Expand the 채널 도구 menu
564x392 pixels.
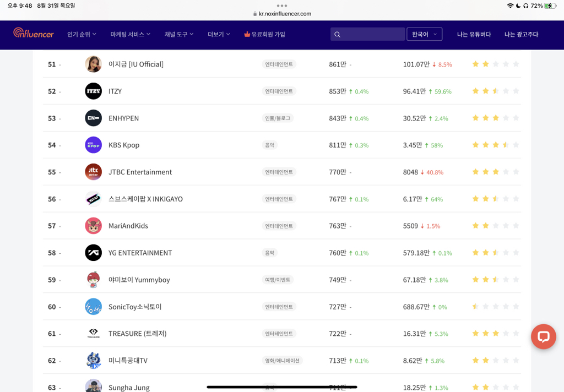tap(179, 34)
